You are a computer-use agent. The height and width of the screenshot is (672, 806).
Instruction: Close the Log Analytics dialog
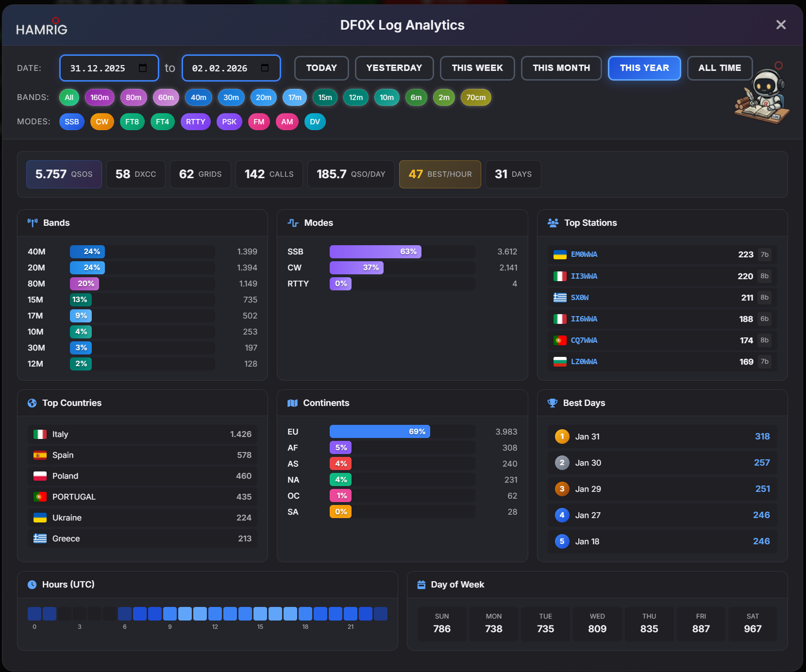[x=780, y=25]
